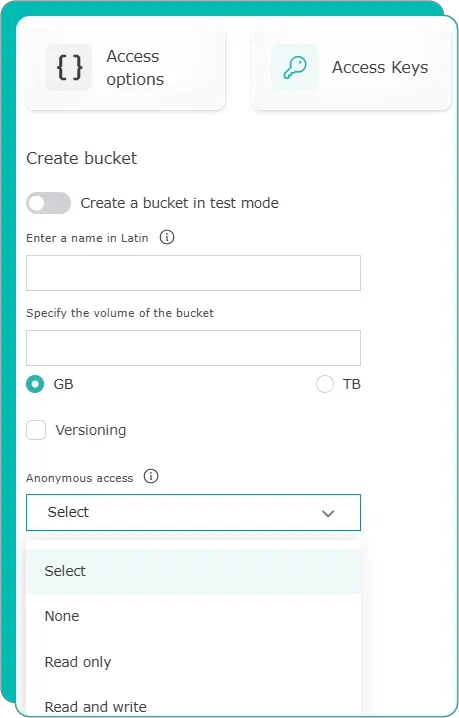Open the Access Keys card
This screenshot has width=459, height=718.
[351, 68]
